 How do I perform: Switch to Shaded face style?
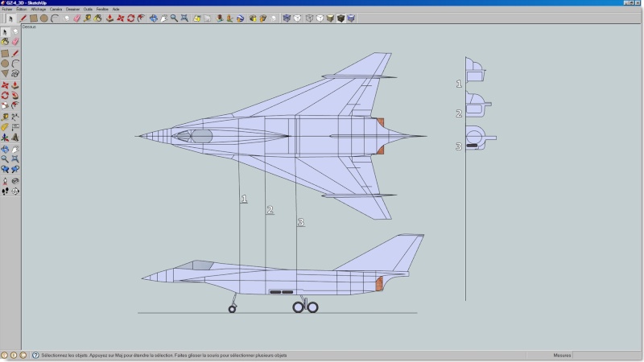330,18
